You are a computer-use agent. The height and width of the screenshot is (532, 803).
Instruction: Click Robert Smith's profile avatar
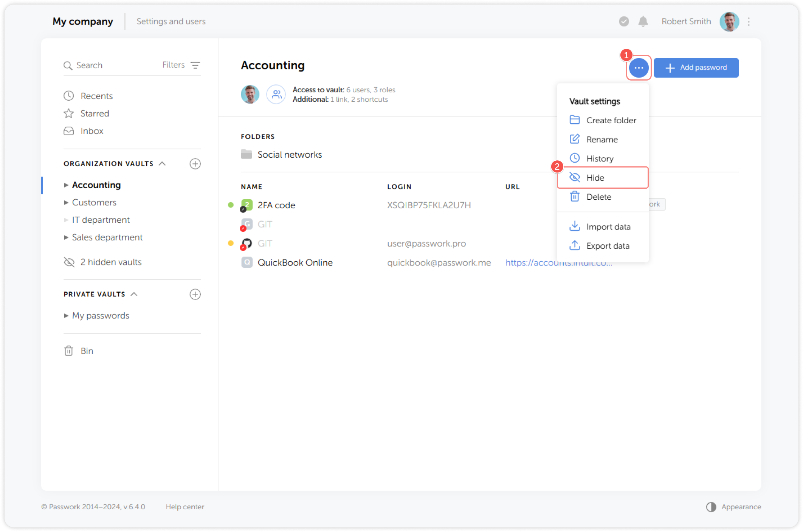pyautogui.click(x=730, y=22)
